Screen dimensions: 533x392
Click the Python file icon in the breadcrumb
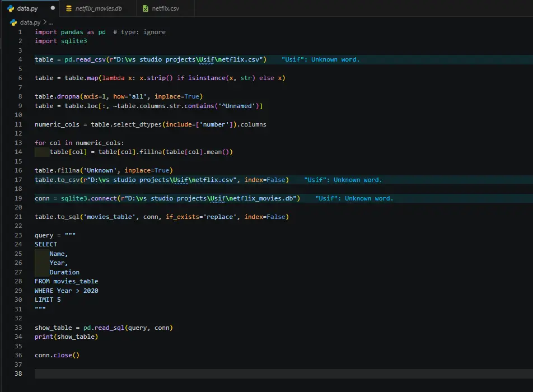click(13, 22)
